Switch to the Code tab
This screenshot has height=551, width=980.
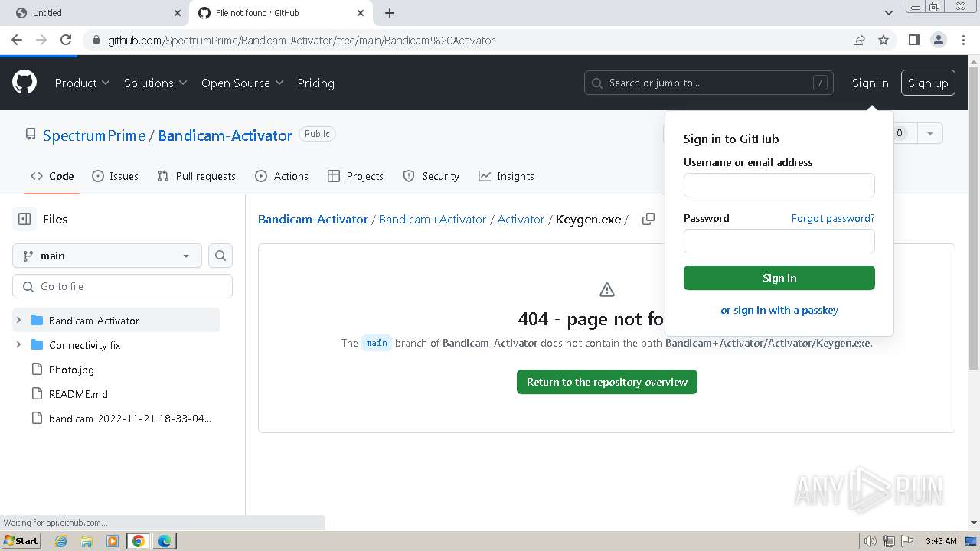tap(52, 176)
